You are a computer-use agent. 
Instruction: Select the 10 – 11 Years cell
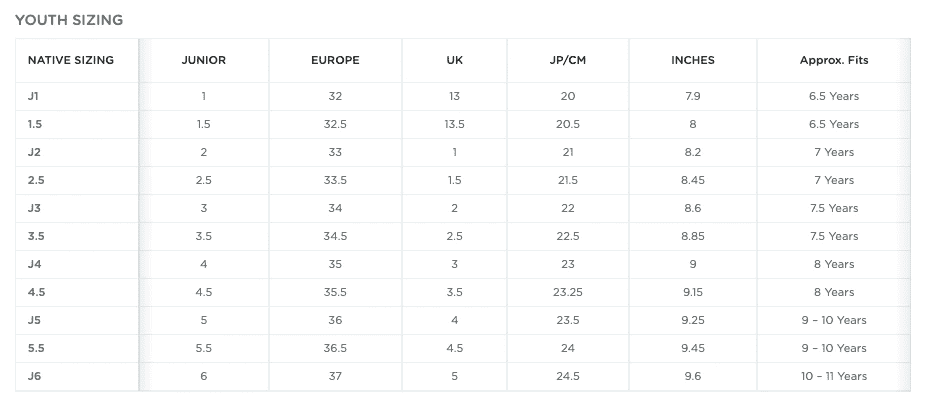834,376
